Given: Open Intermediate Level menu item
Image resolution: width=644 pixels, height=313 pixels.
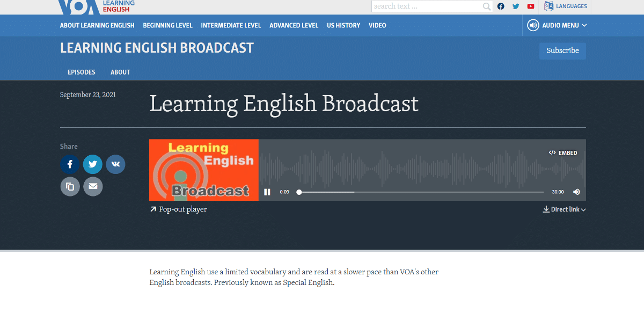Looking at the screenshot, I should tap(231, 25).
